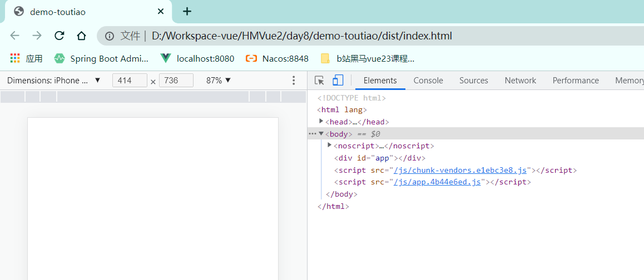Switch to the Memory tab
This screenshot has width=644, height=280.
(x=629, y=81)
